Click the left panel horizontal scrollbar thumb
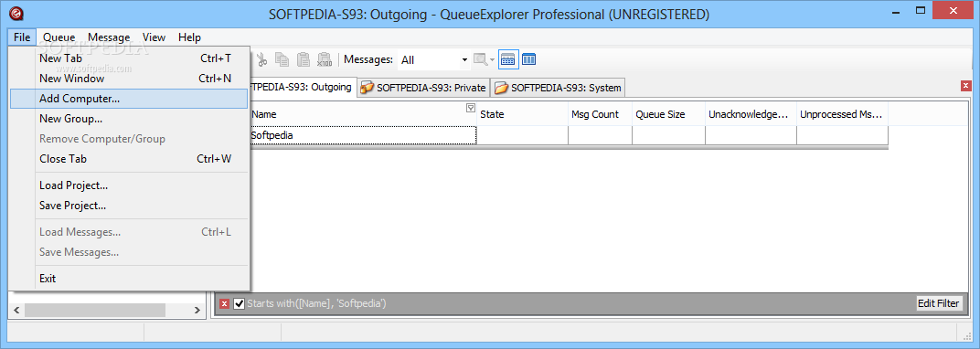This screenshot has width=980, height=349. click(x=95, y=310)
